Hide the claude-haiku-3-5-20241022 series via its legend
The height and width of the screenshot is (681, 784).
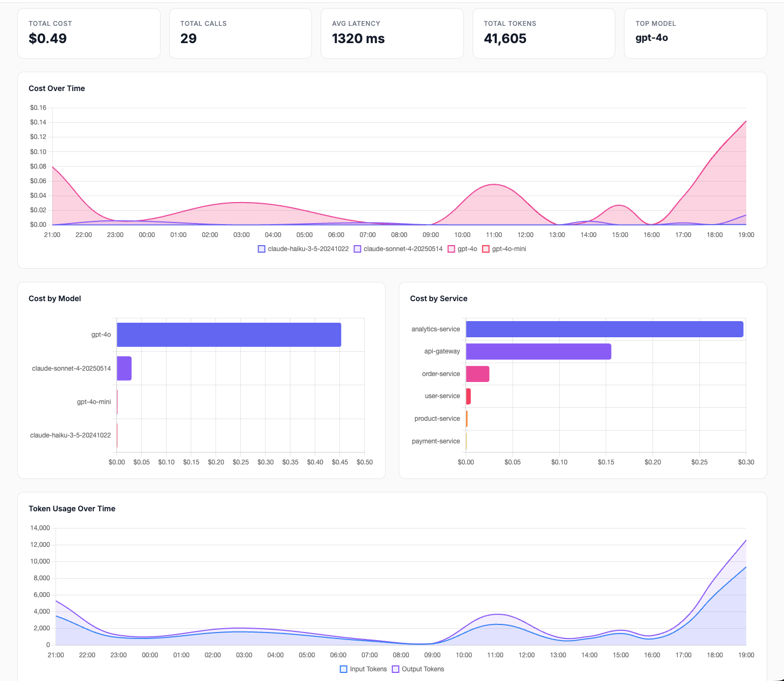pos(304,248)
